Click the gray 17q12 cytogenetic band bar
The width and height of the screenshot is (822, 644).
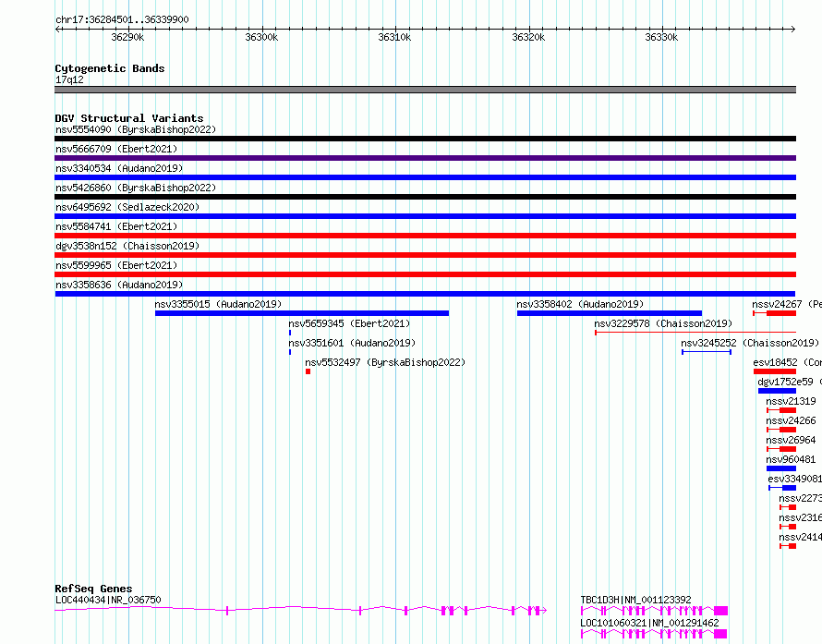tap(425, 90)
